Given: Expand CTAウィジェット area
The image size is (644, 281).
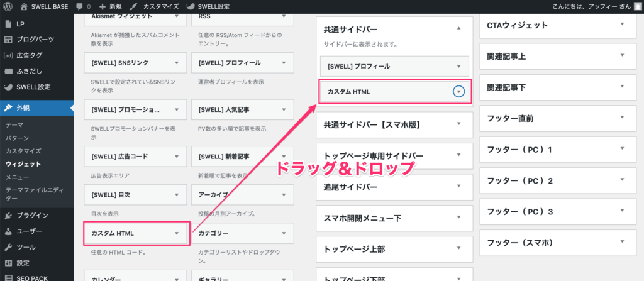Looking at the screenshot, I should click(x=622, y=24).
